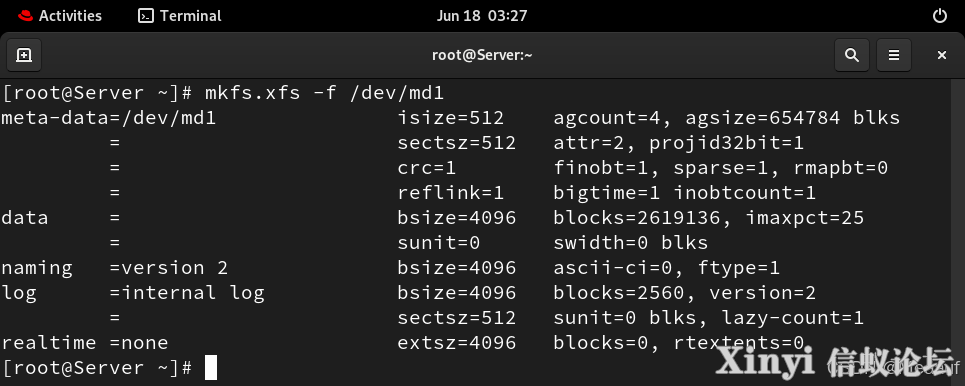Click the meta-data=/dev/md1 output text
965x386 pixels.
[x=108, y=118]
